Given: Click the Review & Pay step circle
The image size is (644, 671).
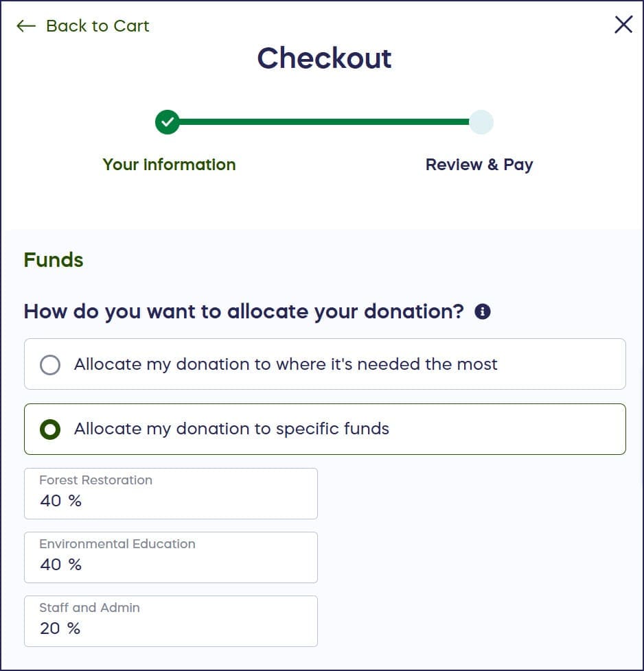Looking at the screenshot, I should (x=481, y=122).
